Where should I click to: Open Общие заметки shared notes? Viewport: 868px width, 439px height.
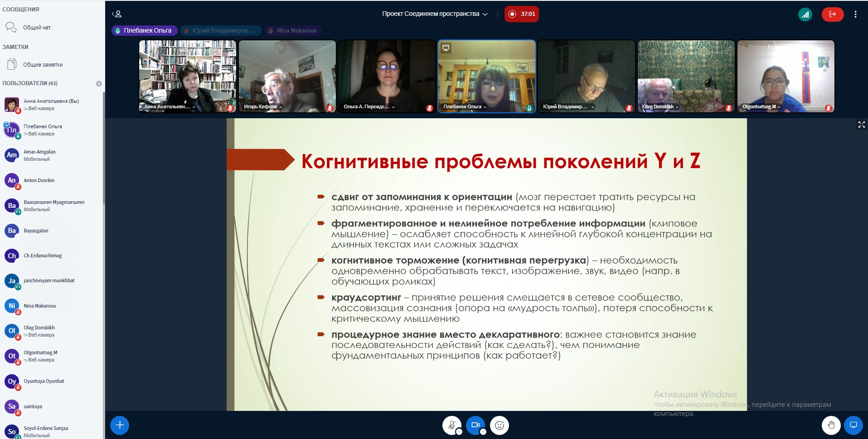click(x=43, y=65)
